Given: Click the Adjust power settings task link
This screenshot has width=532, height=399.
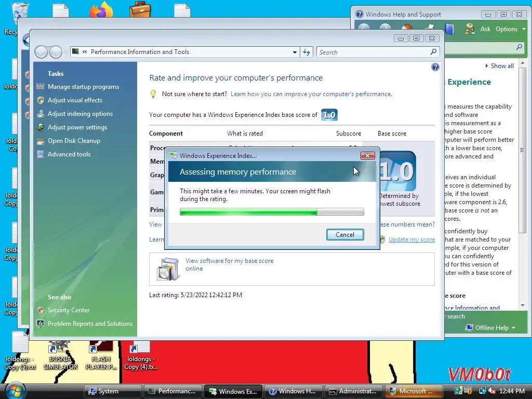Looking at the screenshot, I should point(77,127).
